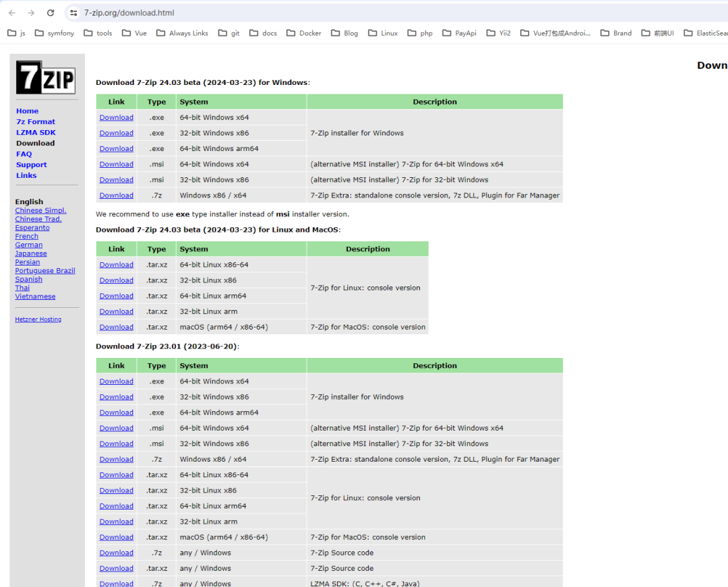The image size is (728, 587).
Task: Open the Vue打包成Androi... bookmarks folder
Action: coord(555,33)
